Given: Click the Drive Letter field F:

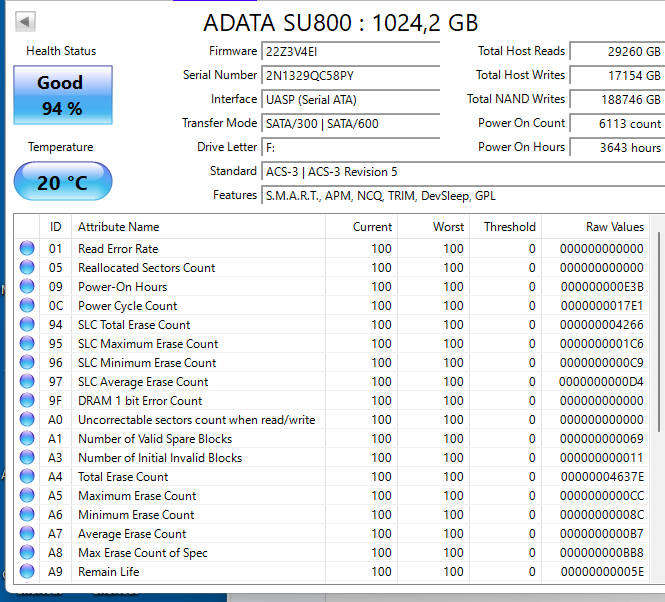Looking at the screenshot, I should pos(351,148).
